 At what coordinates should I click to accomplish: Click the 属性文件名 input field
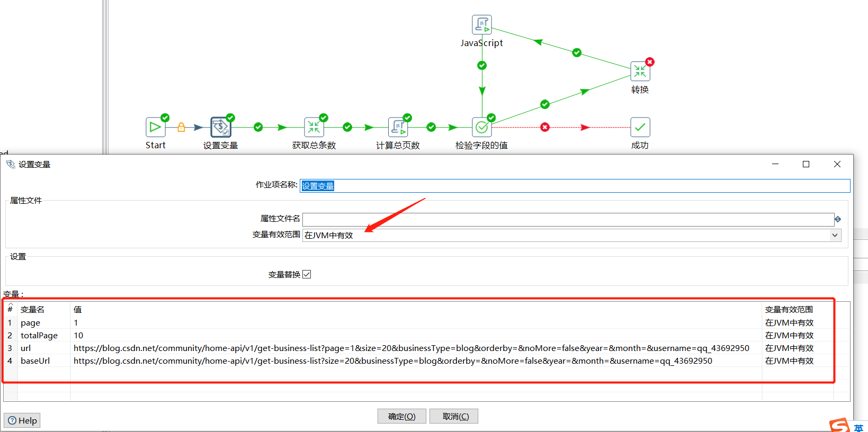pyautogui.click(x=568, y=219)
